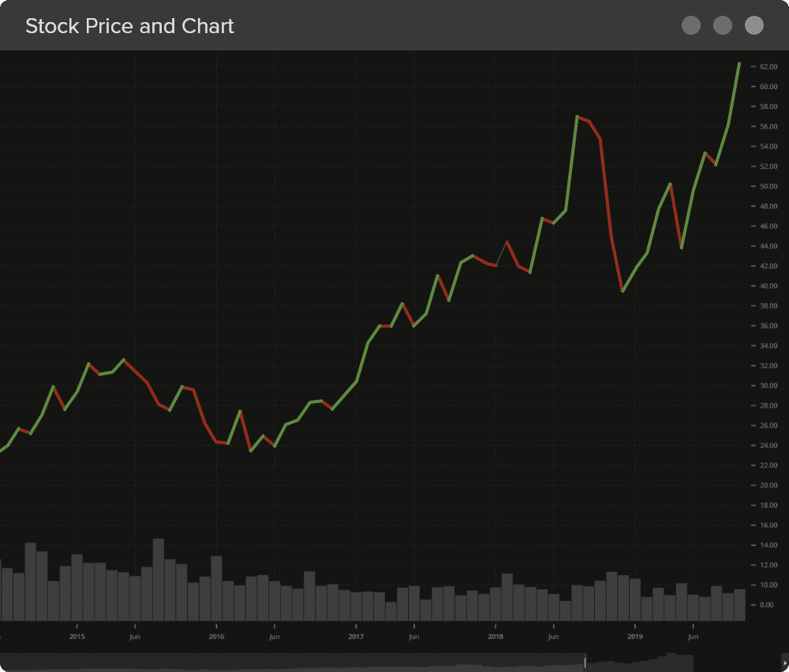Click the tallest volume bar below the chart
789x672 pixels.
click(157, 576)
